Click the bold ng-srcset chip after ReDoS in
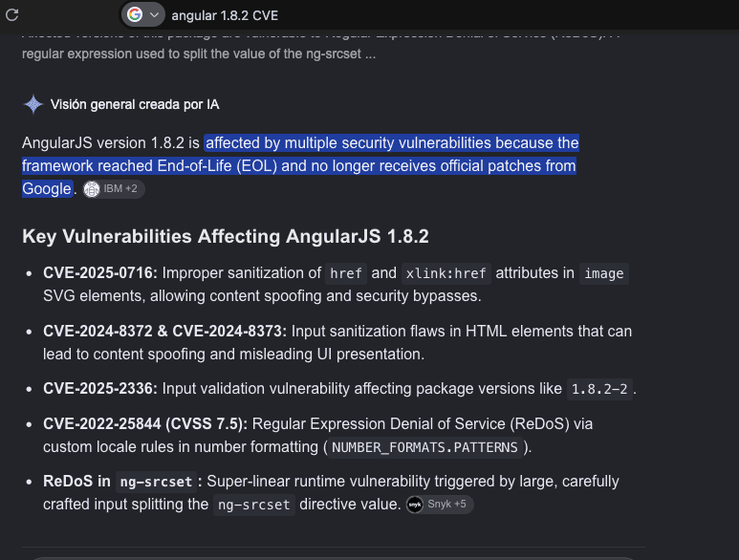Viewport: 739px width, 560px height. 156,482
